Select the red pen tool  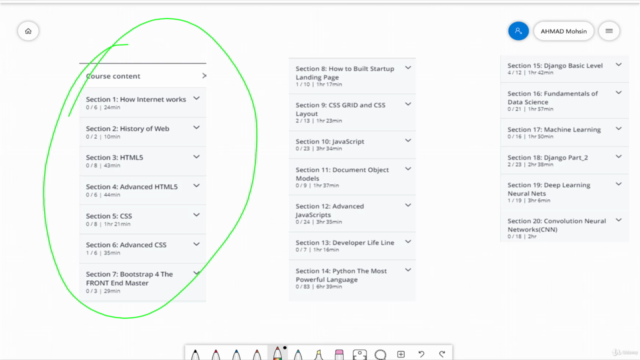click(x=216, y=354)
